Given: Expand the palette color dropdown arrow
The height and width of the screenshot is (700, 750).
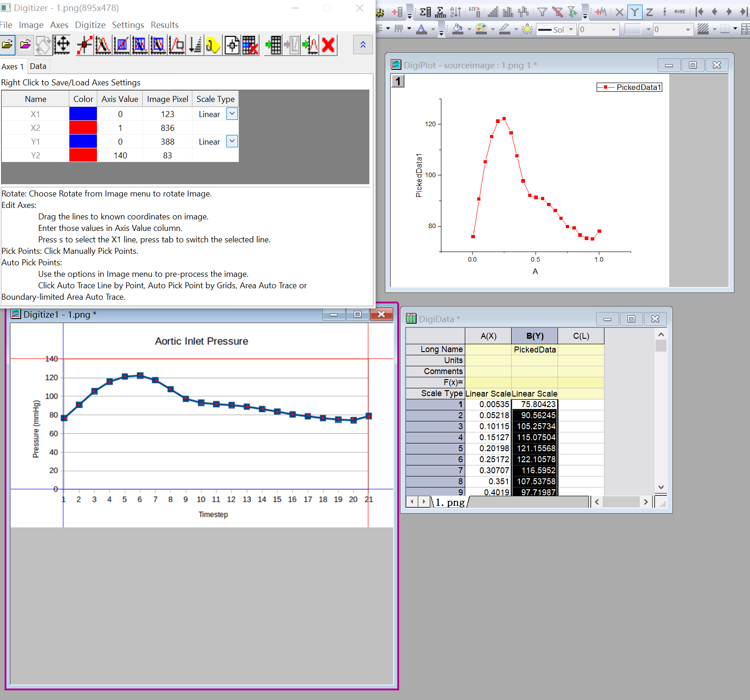Looking at the screenshot, I should (493, 29).
